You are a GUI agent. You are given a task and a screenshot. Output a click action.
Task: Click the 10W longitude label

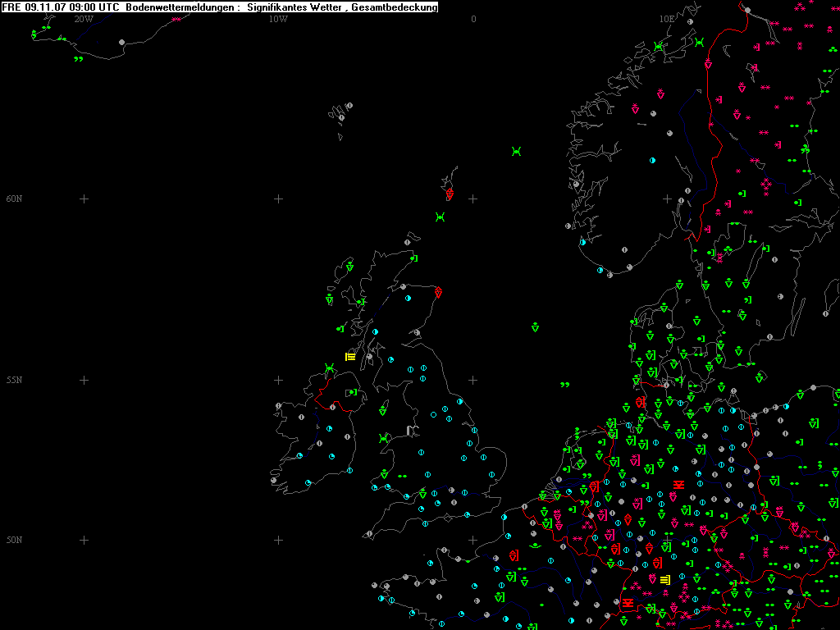[x=278, y=18]
